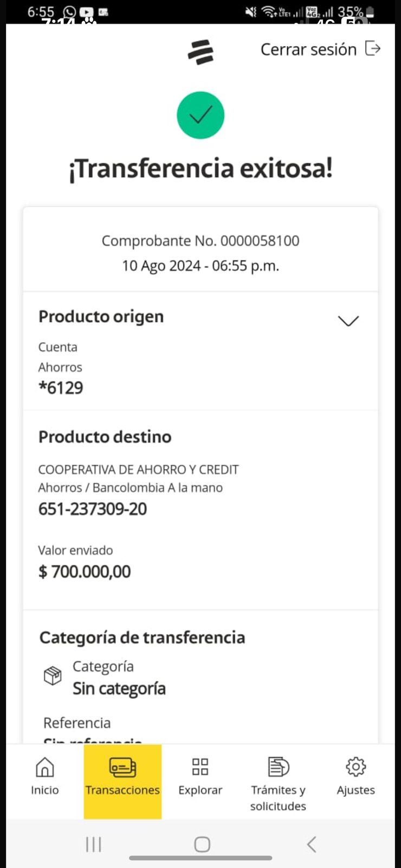Tap the Sin categoría value

tap(119, 688)
